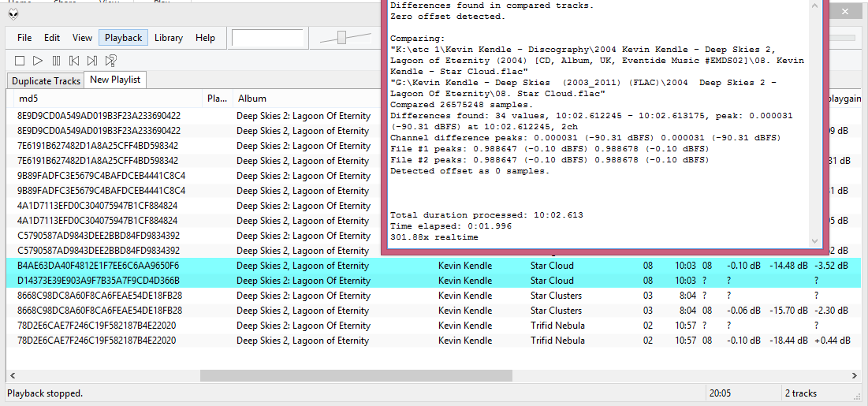Click the playgain column header
Image resolution: width=868 pixels, height=406 pixels.
click(845, 99)
